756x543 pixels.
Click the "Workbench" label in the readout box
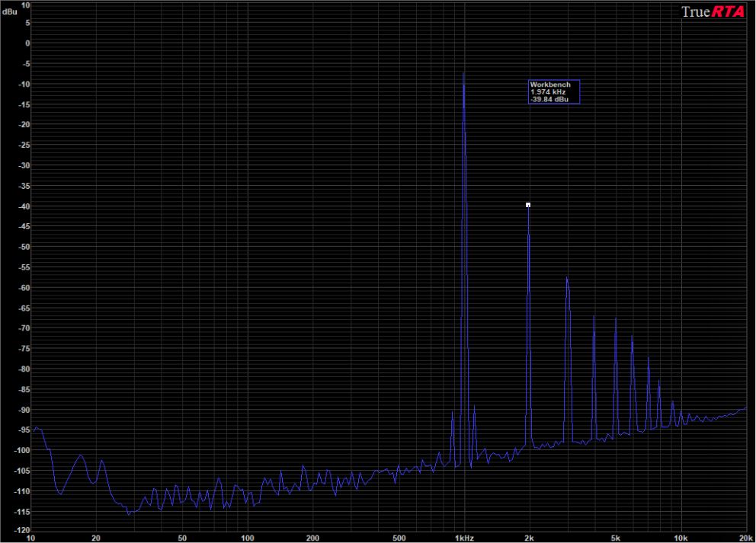pos(550,85)
